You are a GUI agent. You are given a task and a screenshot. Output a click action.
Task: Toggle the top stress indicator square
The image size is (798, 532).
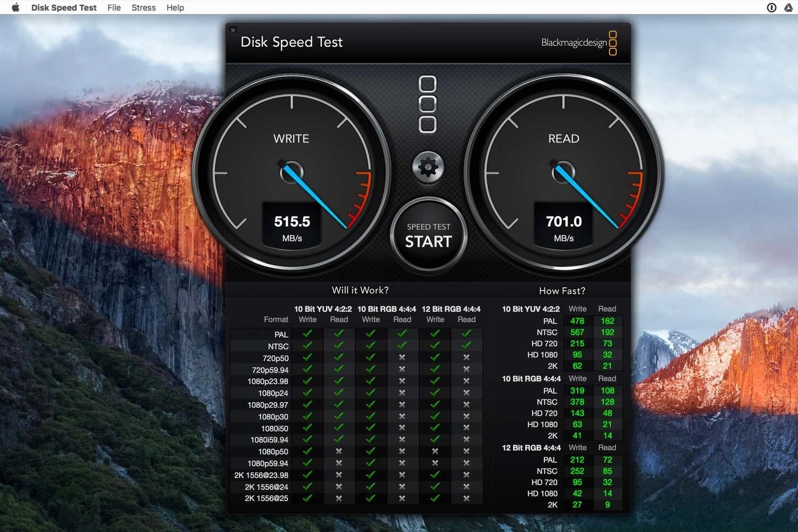pyautogui.click(x=427, y=84)
